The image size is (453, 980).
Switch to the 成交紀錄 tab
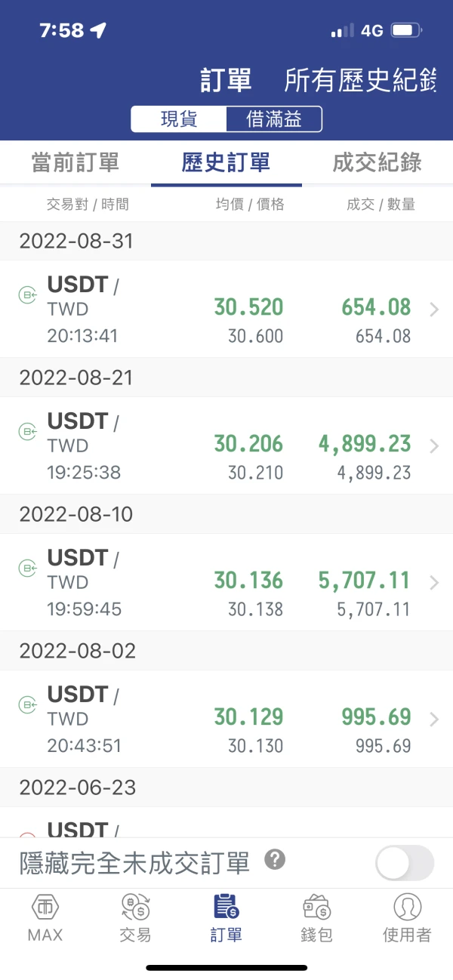(x=377, y=162)
